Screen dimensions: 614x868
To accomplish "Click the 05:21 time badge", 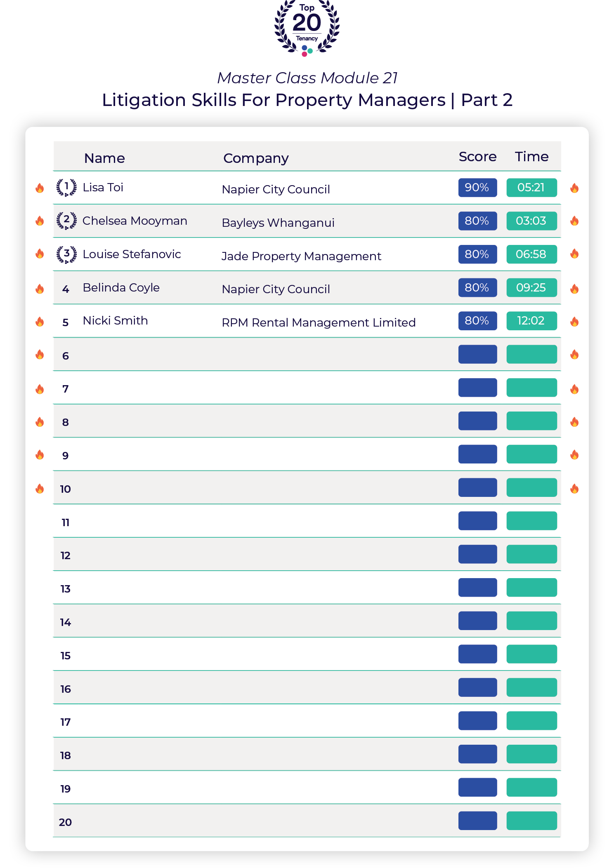I will (531, 188).
